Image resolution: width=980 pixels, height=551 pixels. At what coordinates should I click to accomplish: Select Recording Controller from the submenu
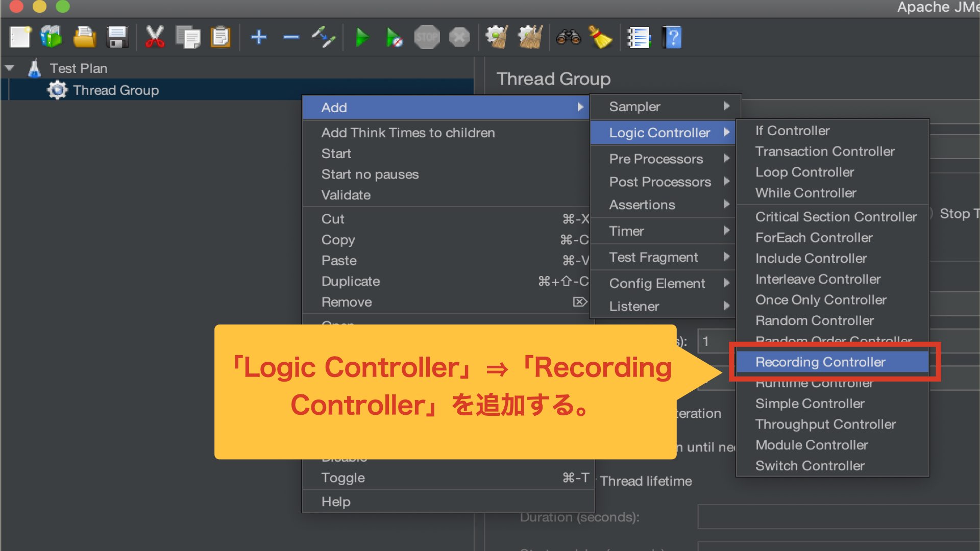(x=821, y=362)
